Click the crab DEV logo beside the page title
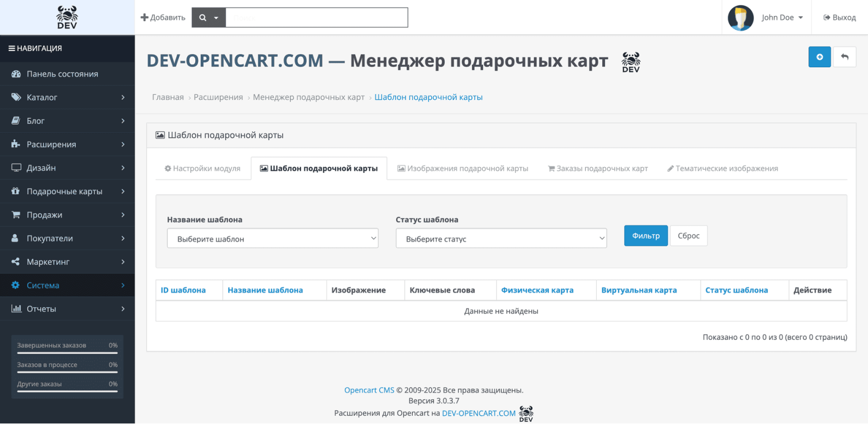868x424 pixels. (631, 62)
